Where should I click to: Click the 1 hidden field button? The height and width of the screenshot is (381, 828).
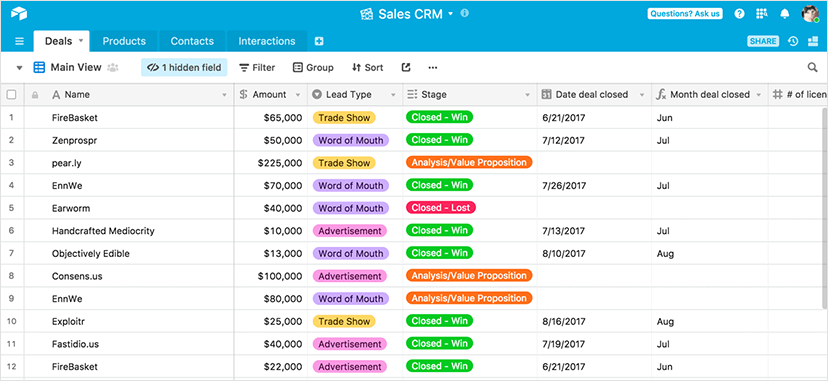(184, 68)
